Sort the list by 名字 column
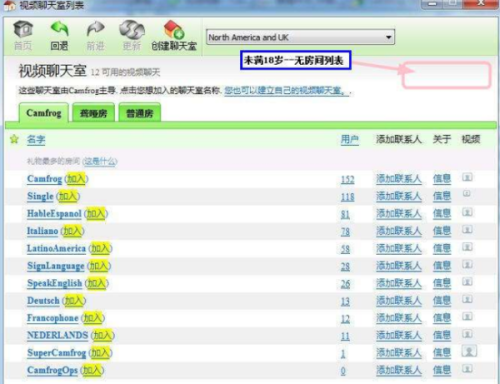The image size is (500, 384). 36,139
